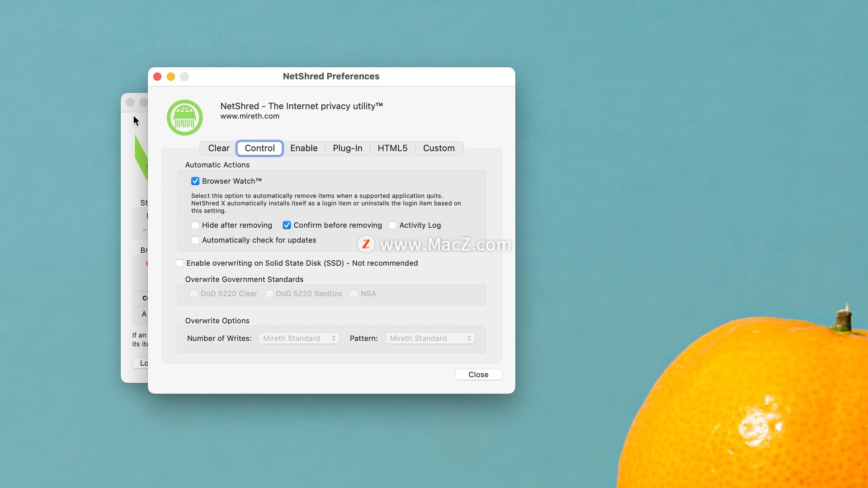868x488 pixels.
Task: Open the HTML5 tab
Action: click(x=392, y=148)
